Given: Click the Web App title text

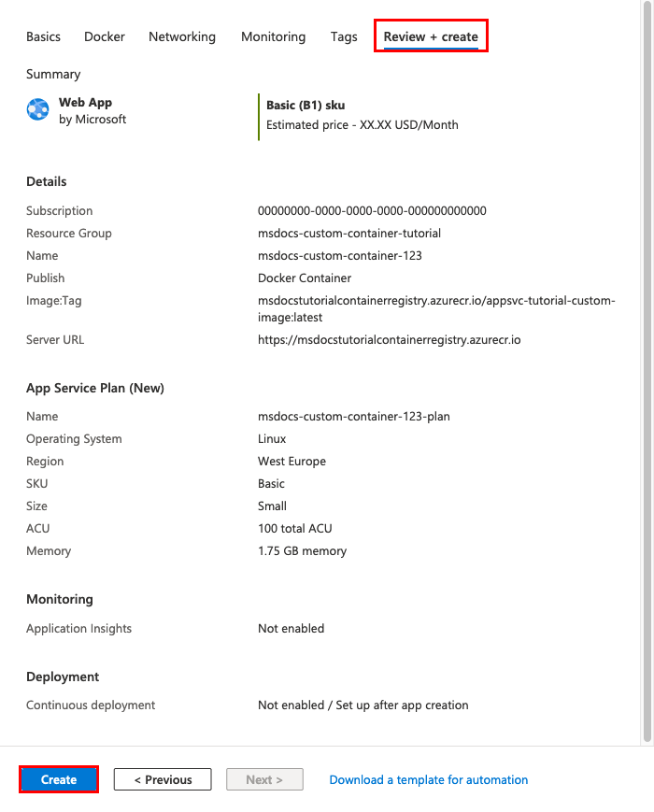Looking at the screenshot, I should tap(85, 103).
